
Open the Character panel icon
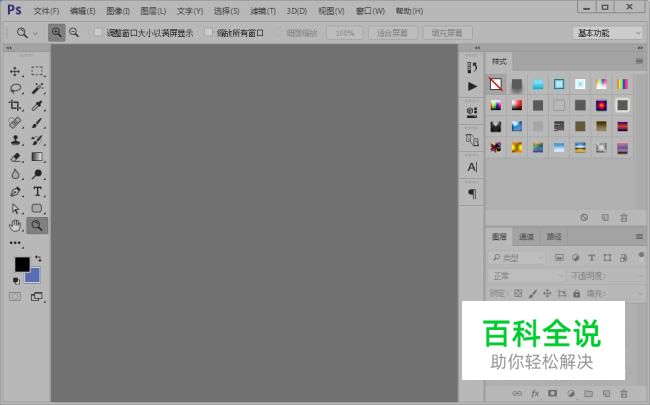[x=472, y=167]
